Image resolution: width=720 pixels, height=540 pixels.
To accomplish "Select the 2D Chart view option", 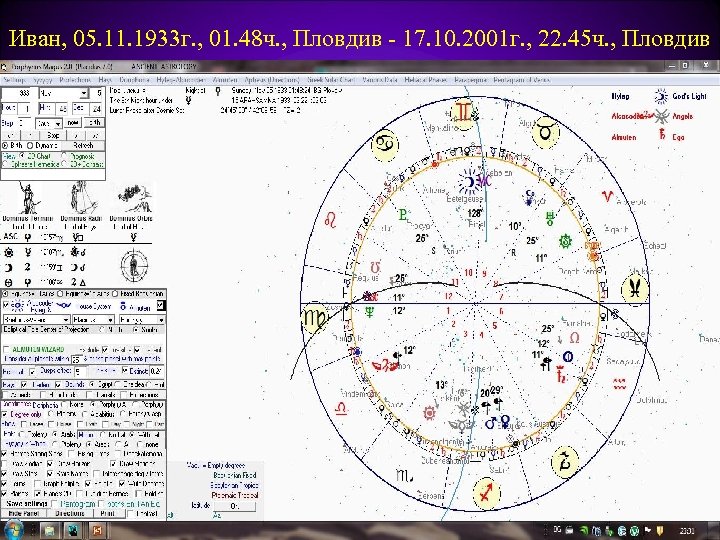I will 22,156.
